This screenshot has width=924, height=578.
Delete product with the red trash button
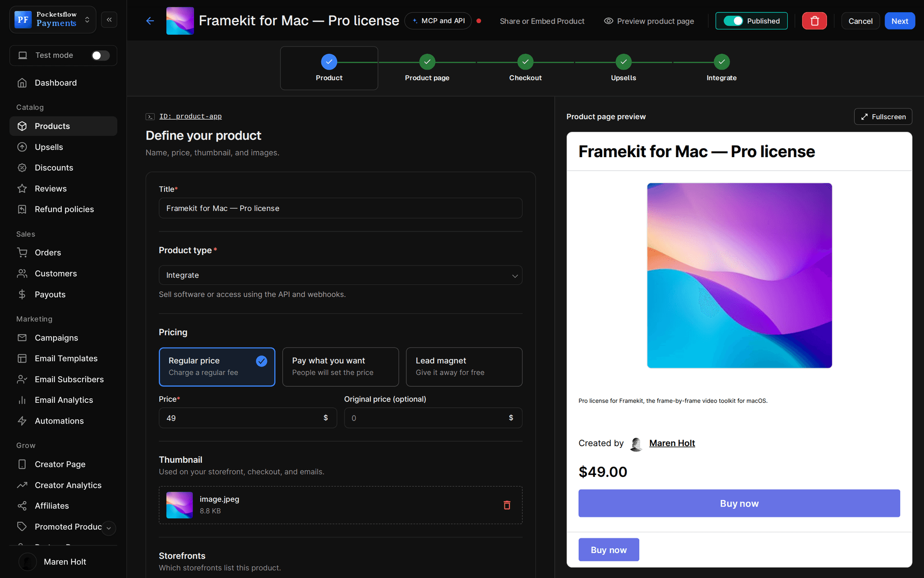pyautogui.click(x=814, y=21)
